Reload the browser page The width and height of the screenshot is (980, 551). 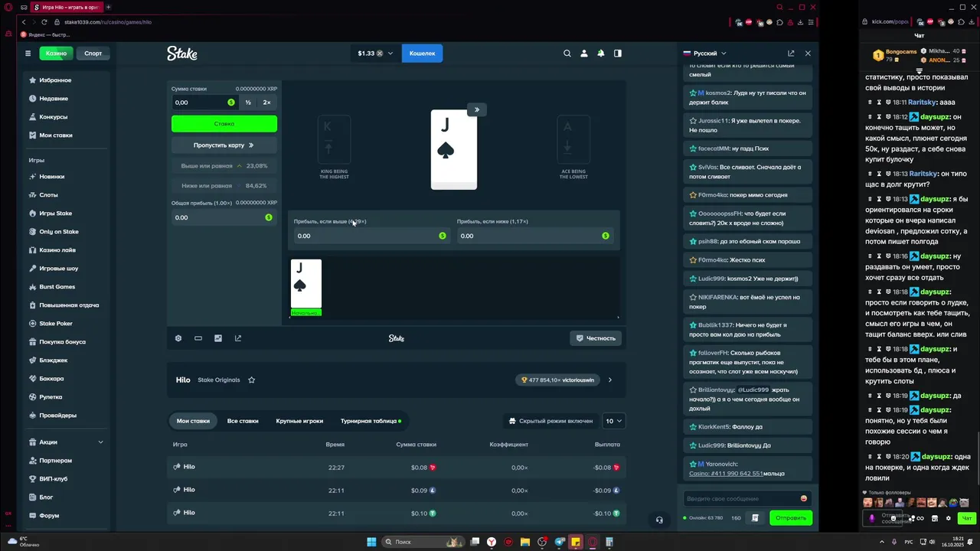(45, 22)
